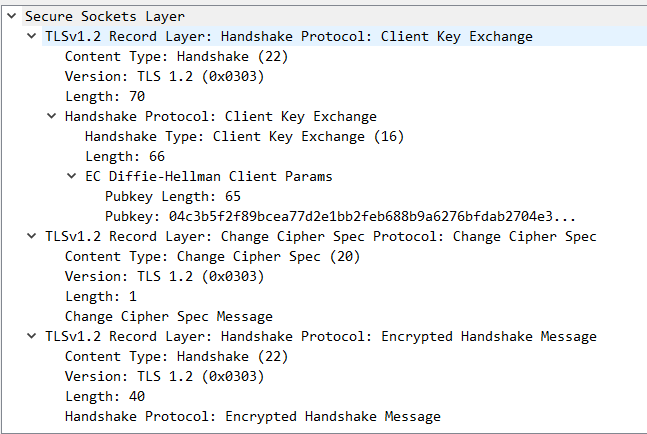This screenshot has height=434, width=647.
Task: Select the Length: 1 field
Action: 100,296
